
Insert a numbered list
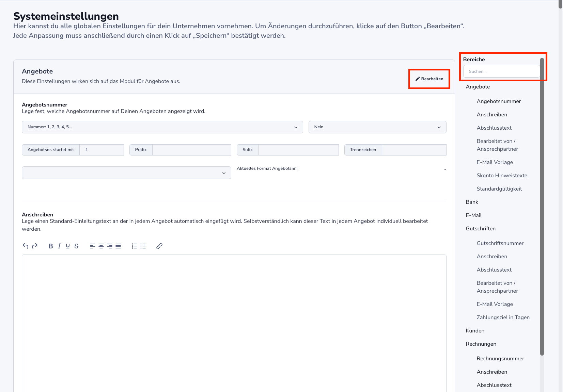134,246
